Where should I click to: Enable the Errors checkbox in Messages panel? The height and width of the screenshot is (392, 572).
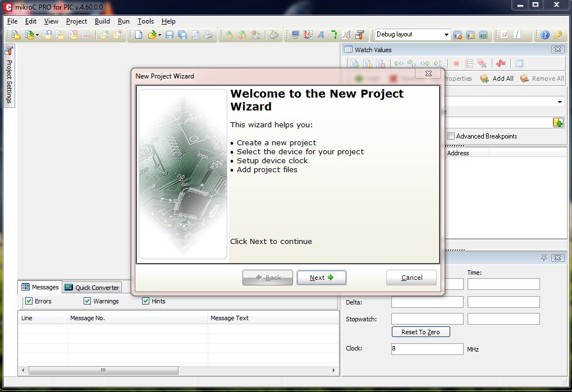click(29, 301)
